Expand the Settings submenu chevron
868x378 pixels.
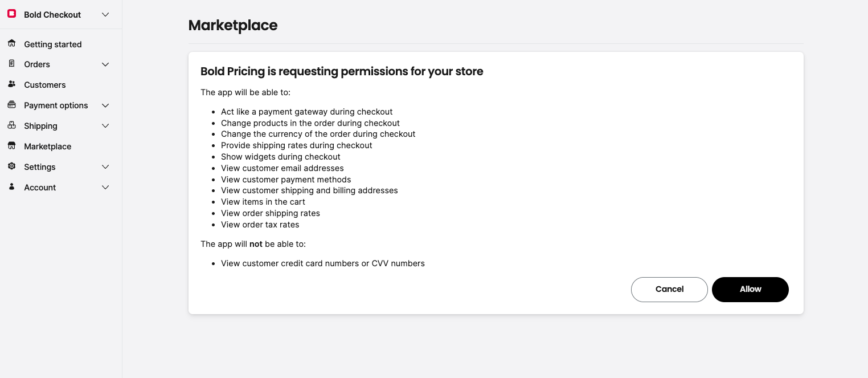point(105,167)
